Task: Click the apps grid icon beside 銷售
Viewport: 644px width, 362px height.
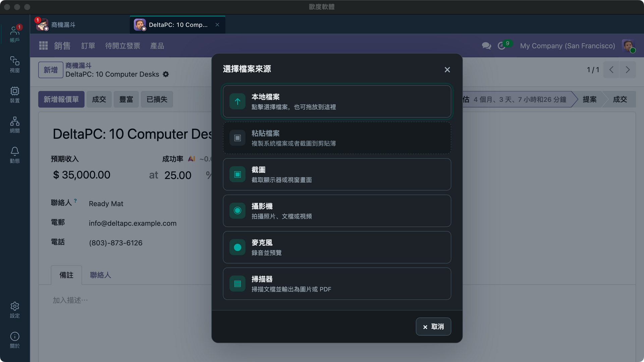Action: click(x=43, y=46)
